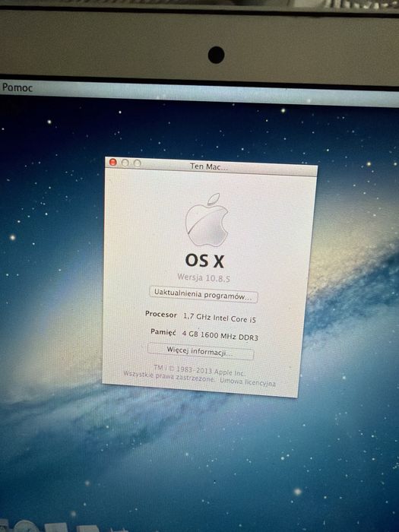Open the Pomoc menu in menu bar
Viewport: 399px width, 532px height.
[17, 87]
